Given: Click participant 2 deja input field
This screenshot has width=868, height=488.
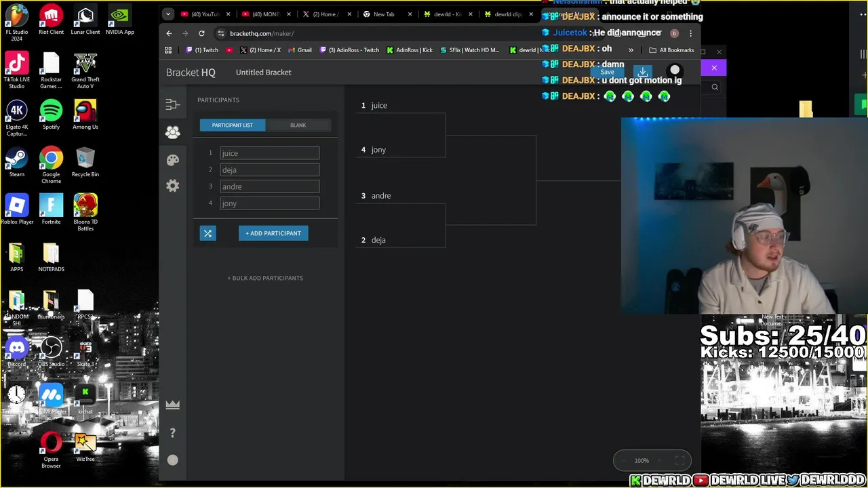Looking at the screenshot, I should tap(269, 169).
